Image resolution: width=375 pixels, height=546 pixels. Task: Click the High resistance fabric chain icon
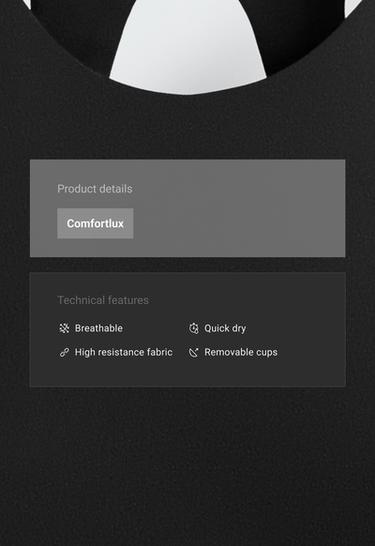tap(64, 352)
